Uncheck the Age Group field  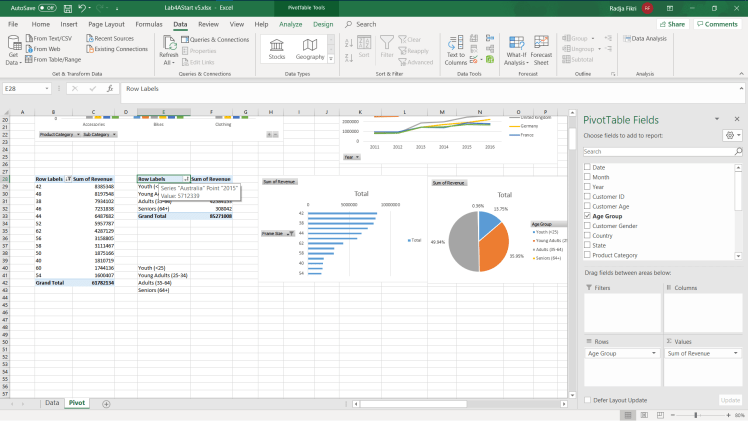[587, 215]
